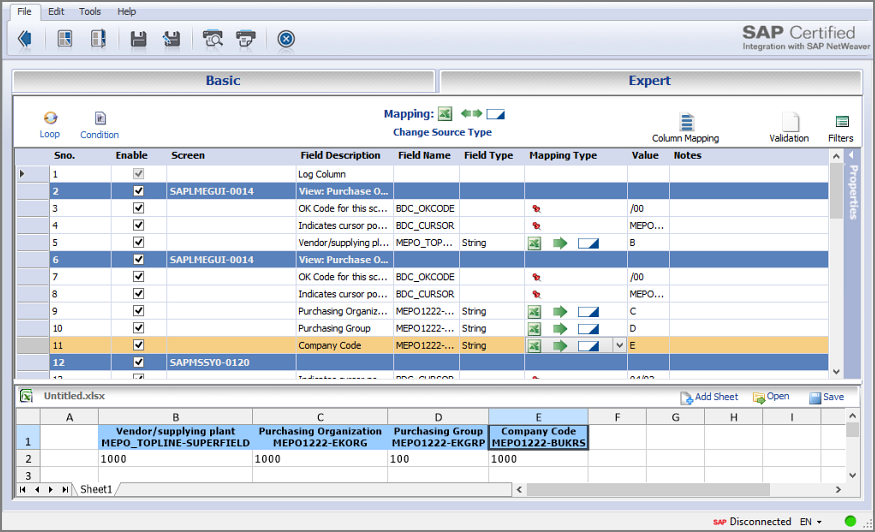
Task: Select Company Code MEPO1222-BUKRS header cell
Action: point(539,437)
